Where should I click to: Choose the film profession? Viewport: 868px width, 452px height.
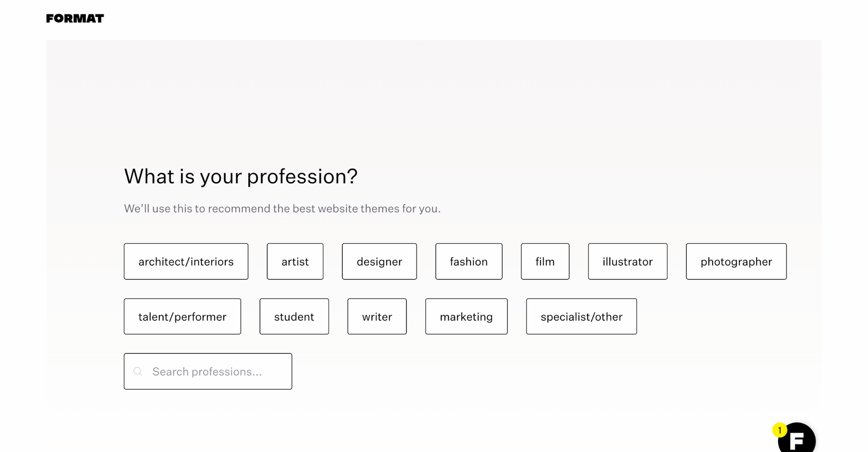point(545,262)
